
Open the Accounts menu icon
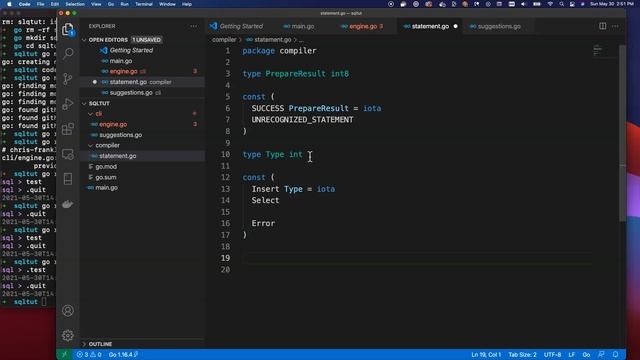click(x=68, y=311)
